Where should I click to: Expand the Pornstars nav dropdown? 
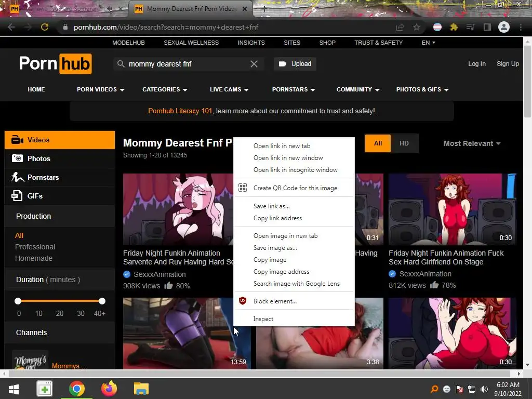(x=294, y=89)
